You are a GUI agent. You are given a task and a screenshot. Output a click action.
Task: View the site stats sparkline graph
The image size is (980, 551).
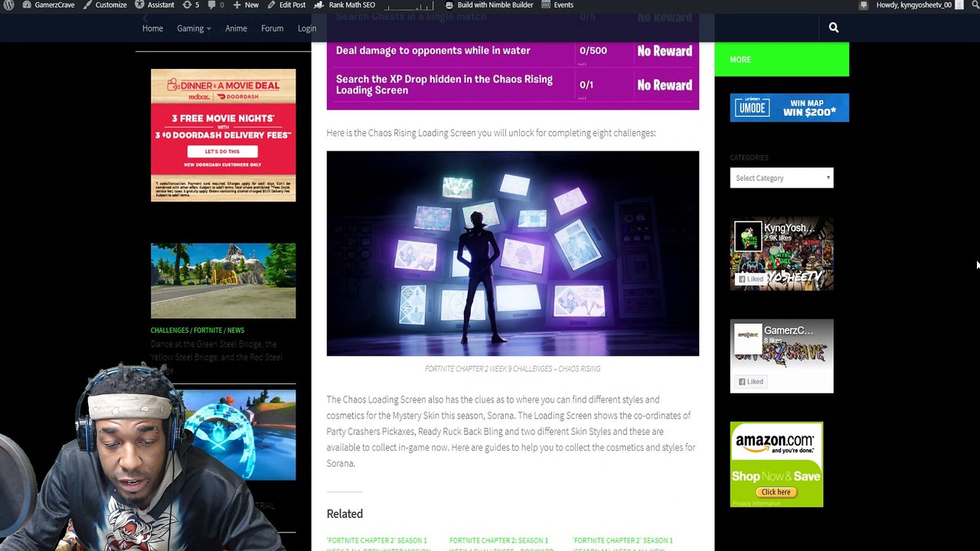409,5
